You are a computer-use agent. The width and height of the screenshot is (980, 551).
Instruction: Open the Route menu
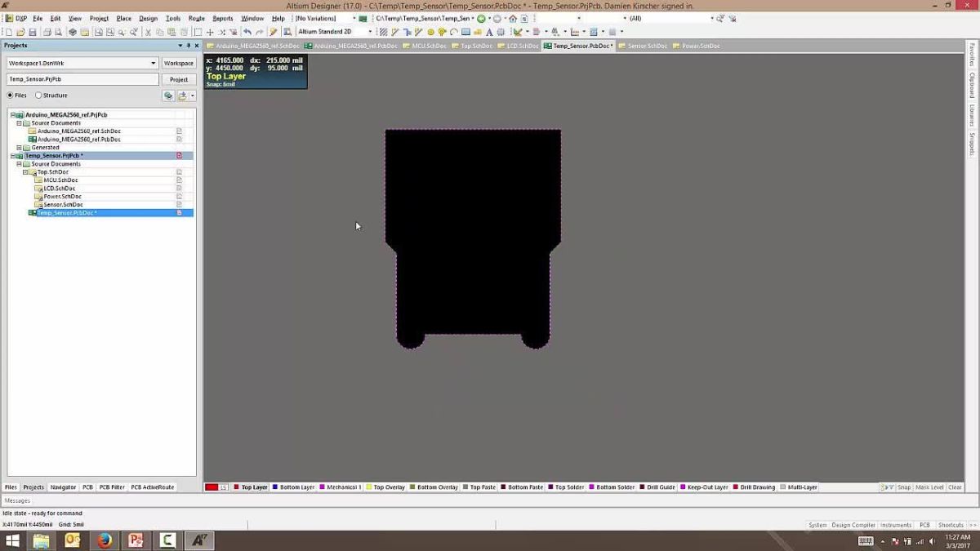196,18
